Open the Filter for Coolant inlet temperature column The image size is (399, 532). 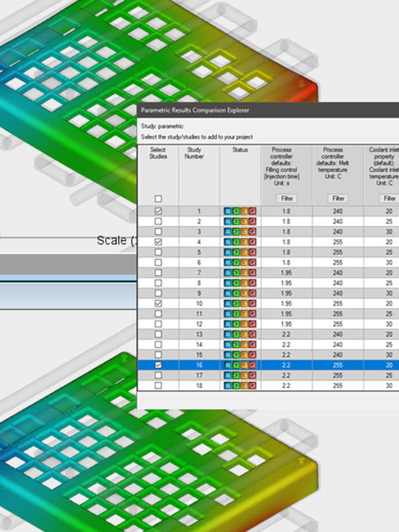tap(389, 199)
